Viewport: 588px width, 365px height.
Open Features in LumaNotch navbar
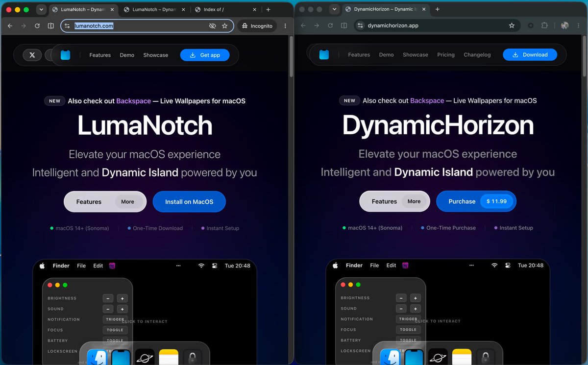[x=100, y=55]
